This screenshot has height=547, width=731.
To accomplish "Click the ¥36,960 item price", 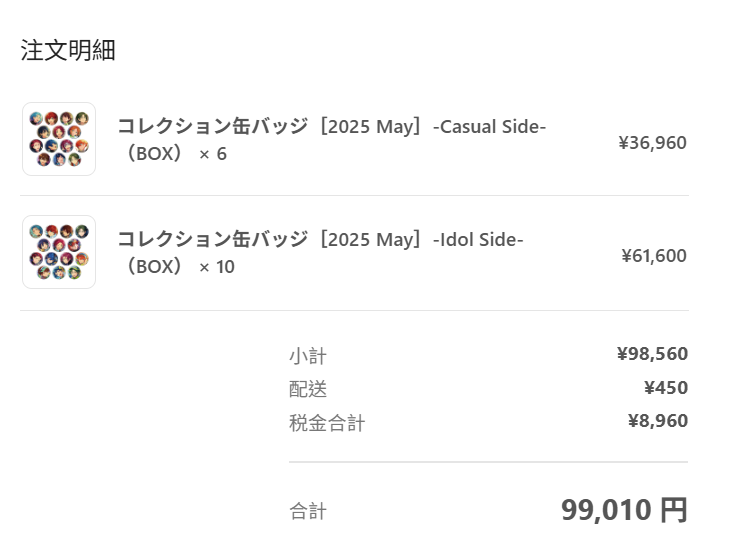I will pyautogui.click(x=652, y=143).
